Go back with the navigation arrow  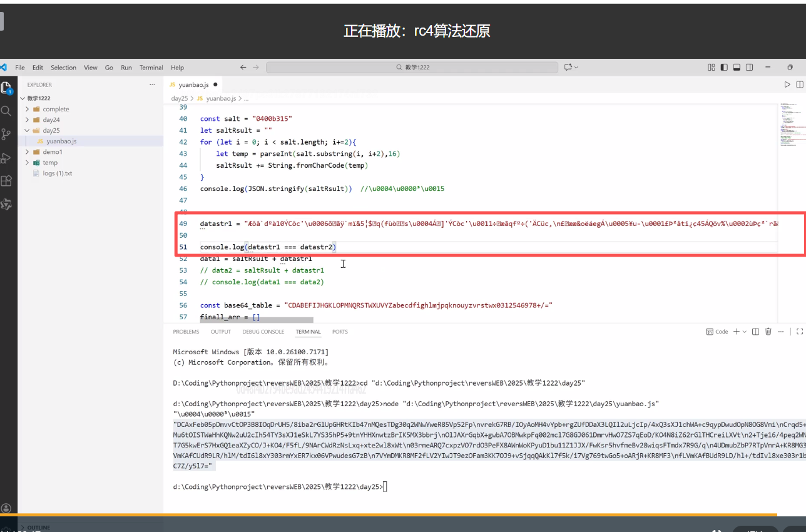tap(243, 67)
